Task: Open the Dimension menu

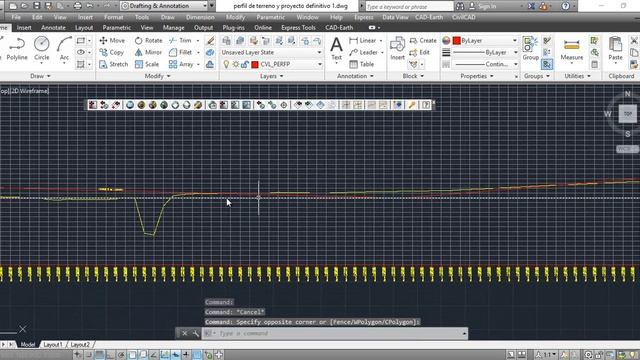Action: (200, 17)
